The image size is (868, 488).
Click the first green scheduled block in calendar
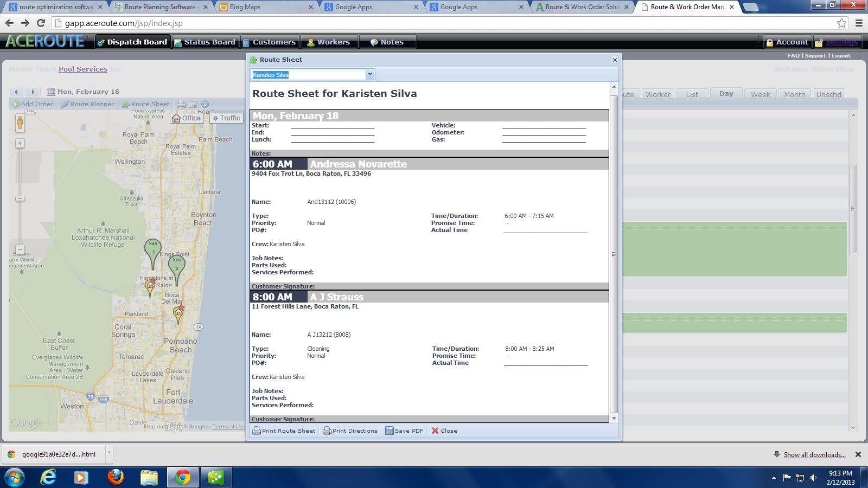coord(735,249)
